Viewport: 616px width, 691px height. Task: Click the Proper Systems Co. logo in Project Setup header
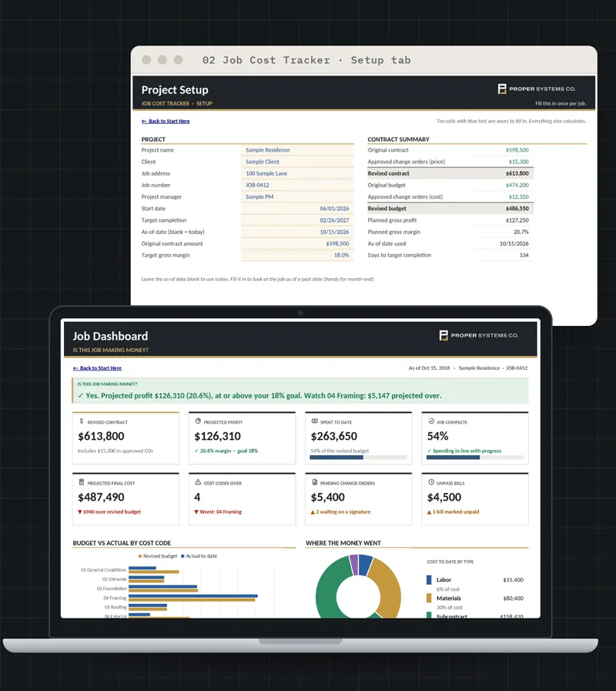[537, 89]
